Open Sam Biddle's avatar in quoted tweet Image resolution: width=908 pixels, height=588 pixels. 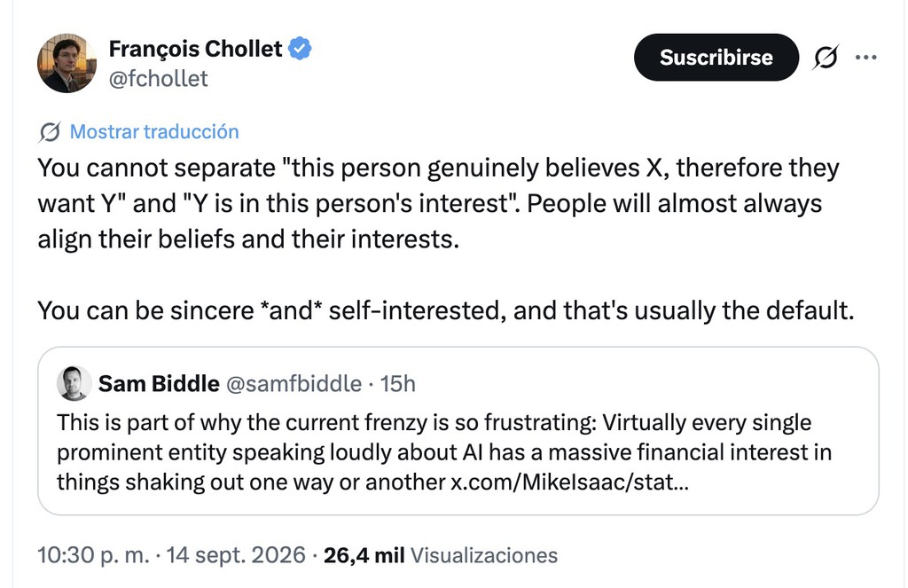[x=74, y=383]
